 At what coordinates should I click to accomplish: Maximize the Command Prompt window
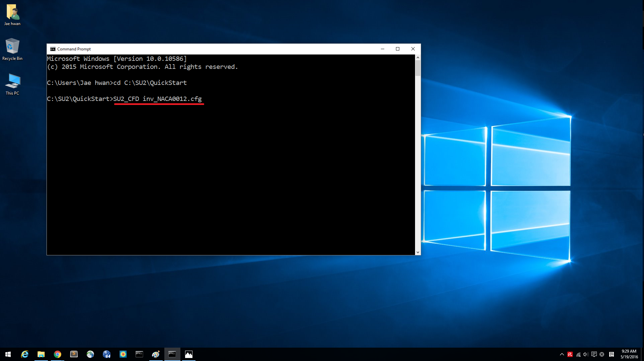click(x=398, y=49)
